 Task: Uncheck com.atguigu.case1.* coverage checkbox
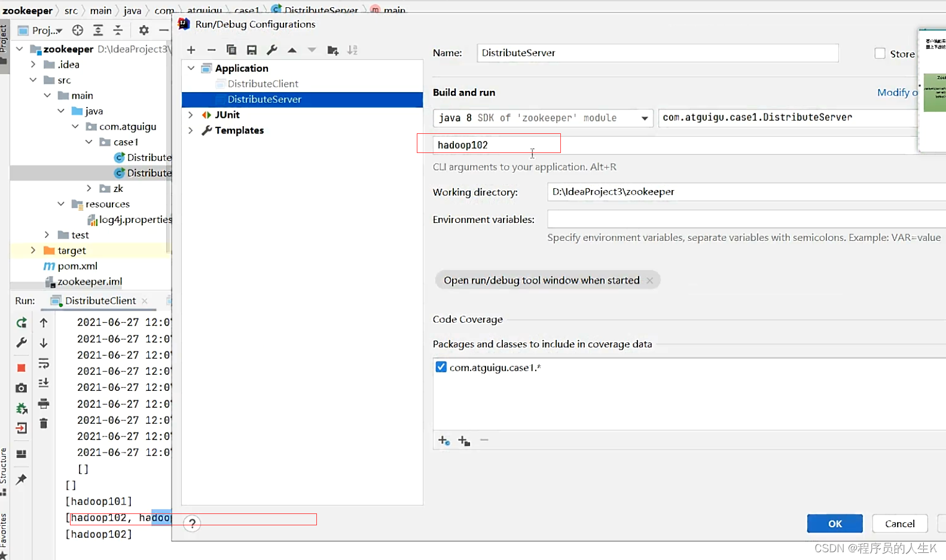tap(441, 367)
